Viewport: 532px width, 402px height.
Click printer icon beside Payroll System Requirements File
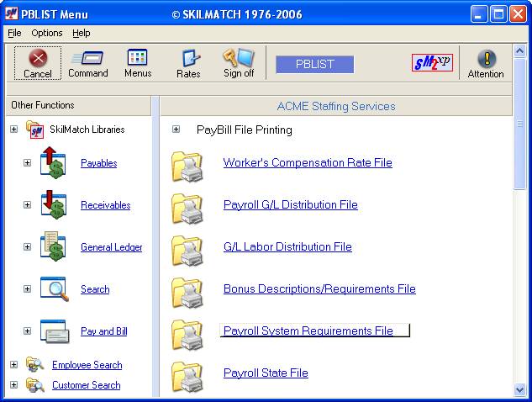(x=187, y=335)
